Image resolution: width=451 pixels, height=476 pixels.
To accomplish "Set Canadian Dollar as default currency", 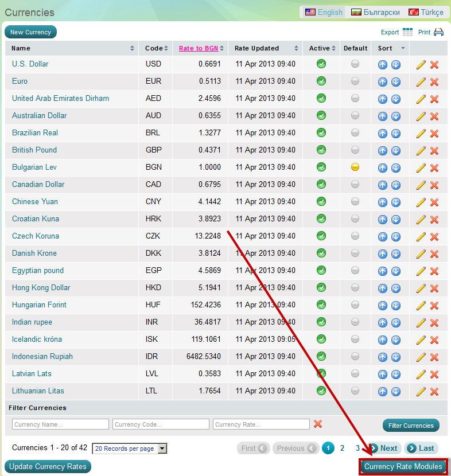I will (355, 185).
